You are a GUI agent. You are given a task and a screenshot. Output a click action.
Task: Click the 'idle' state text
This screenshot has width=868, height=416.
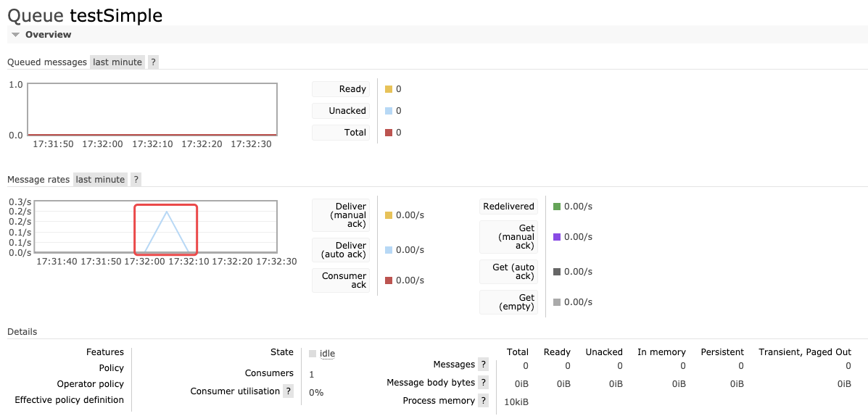(327, 354)
